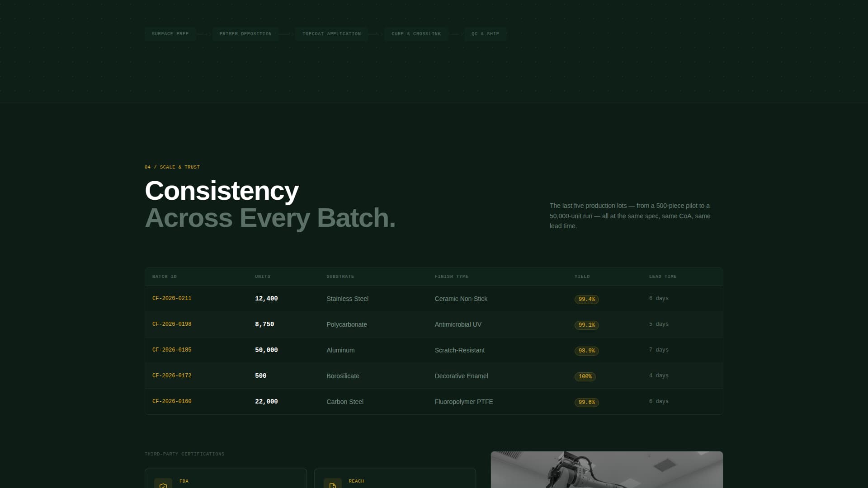Expand the FDA certification card
The image size is (868, 488).
(226, 479)
